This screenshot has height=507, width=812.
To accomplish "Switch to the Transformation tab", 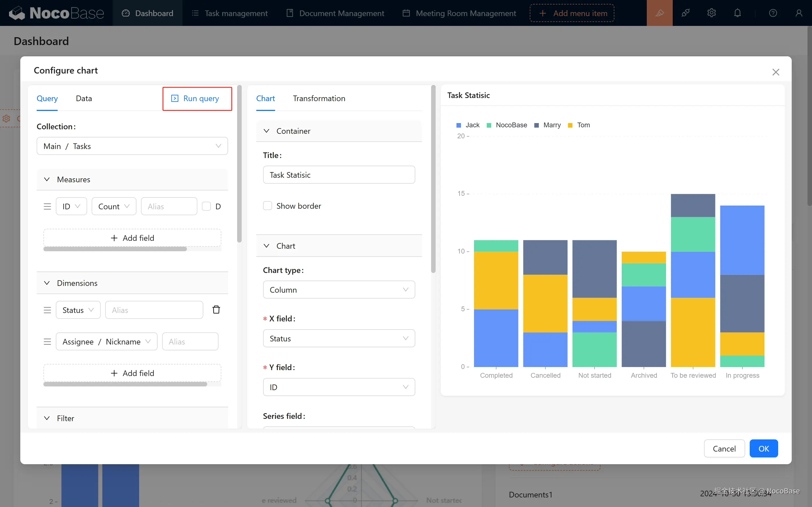I will coord(319,98).
